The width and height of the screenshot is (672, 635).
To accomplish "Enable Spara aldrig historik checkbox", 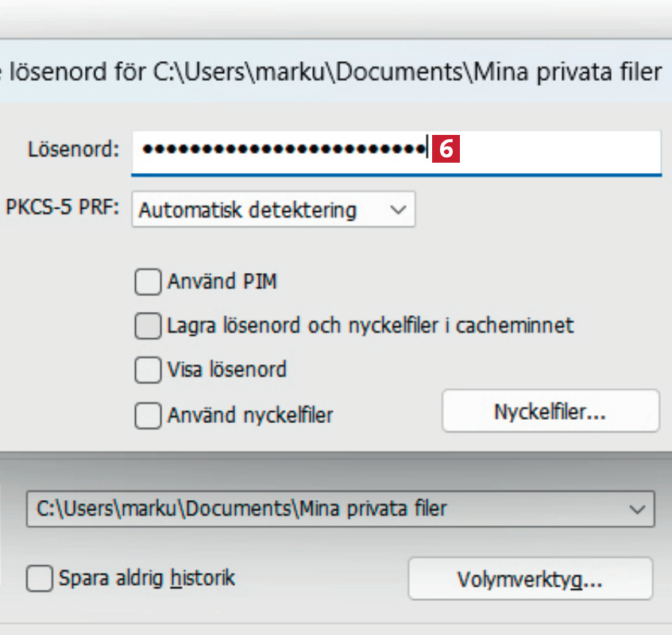I will (x=39, y=579).
